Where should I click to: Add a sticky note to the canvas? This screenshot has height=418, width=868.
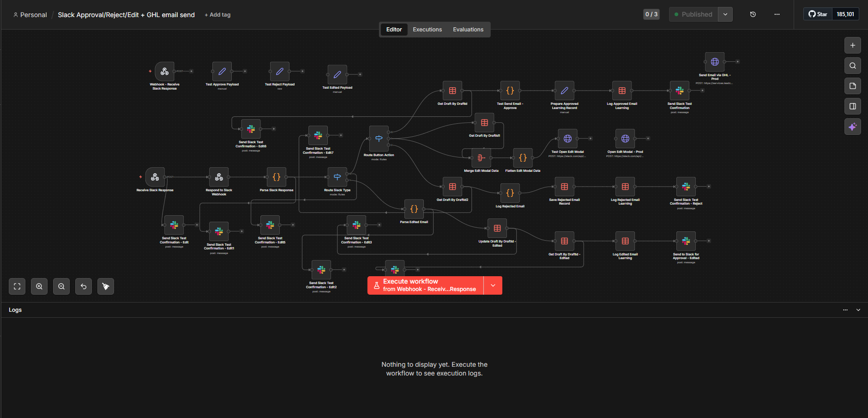click(x=853, y=86)
